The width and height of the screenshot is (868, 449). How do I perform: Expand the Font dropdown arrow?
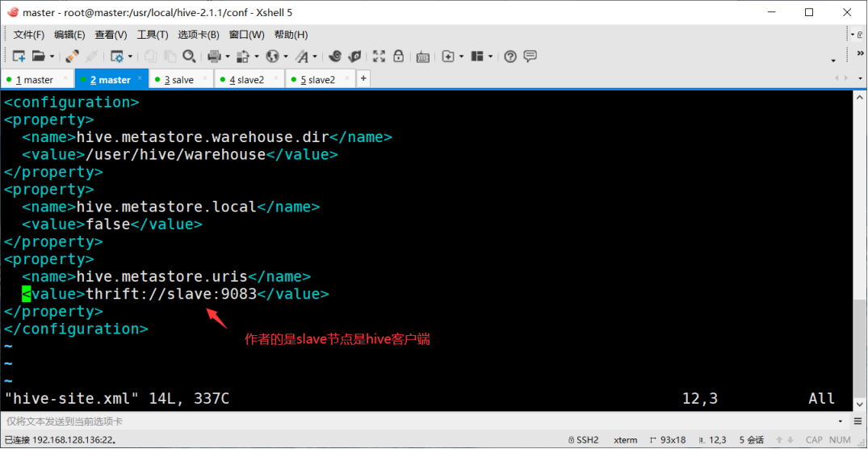[x=315, y=57]
